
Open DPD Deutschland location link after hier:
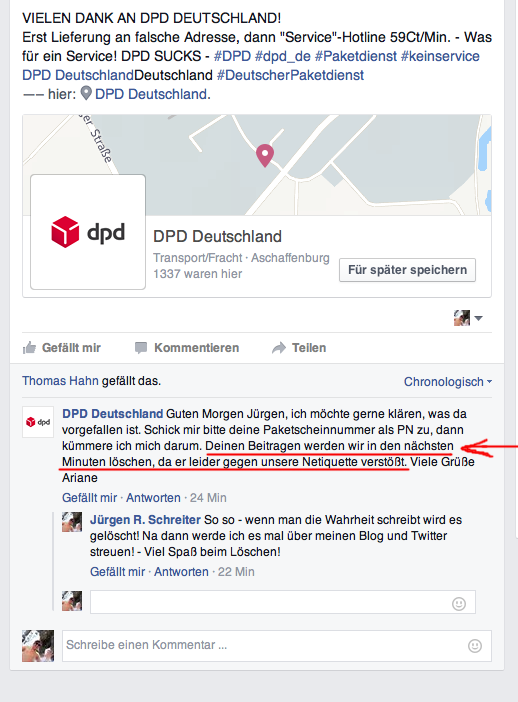click(x=151, y=94)
